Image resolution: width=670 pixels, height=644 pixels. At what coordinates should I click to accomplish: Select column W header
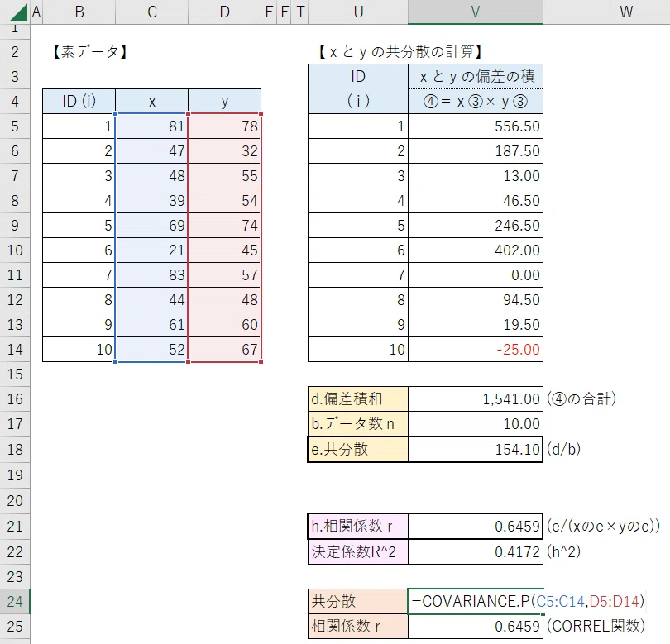tap(625, 12)
